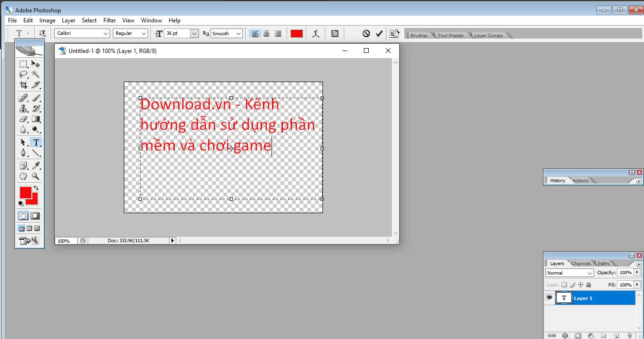Select the Crop tool
This screenshot has height=339, width=644.
(23, 85)
